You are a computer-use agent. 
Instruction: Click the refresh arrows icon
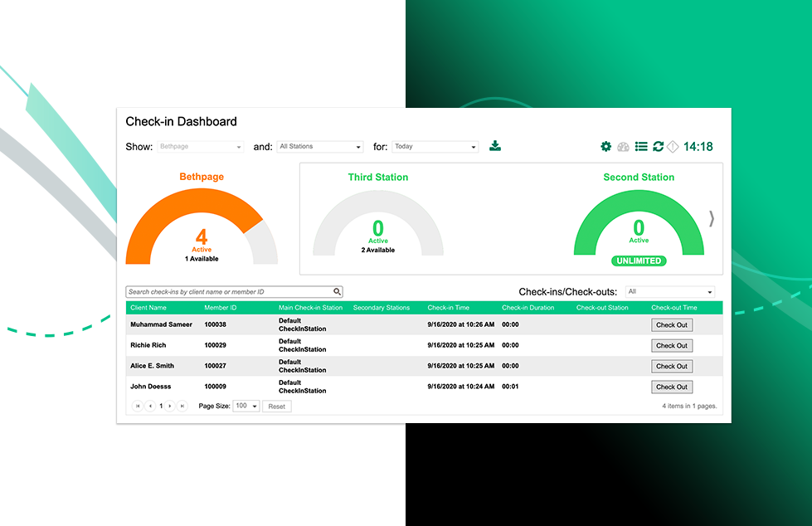(658, 147)
